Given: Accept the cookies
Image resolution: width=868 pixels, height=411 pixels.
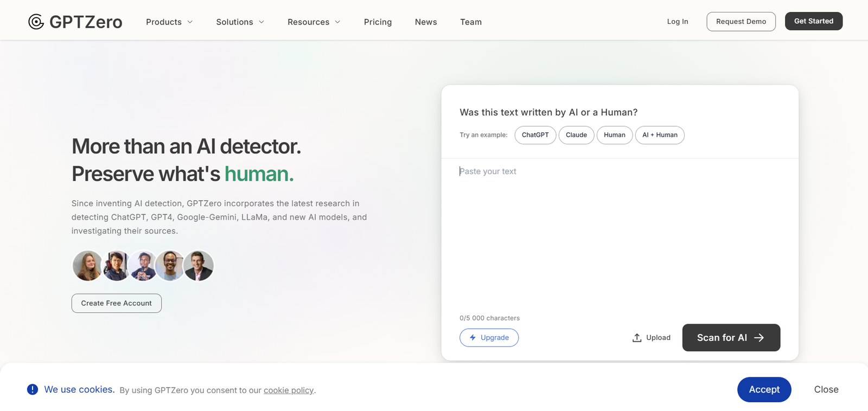Looking at the screenshot, I should pos(764,389).
